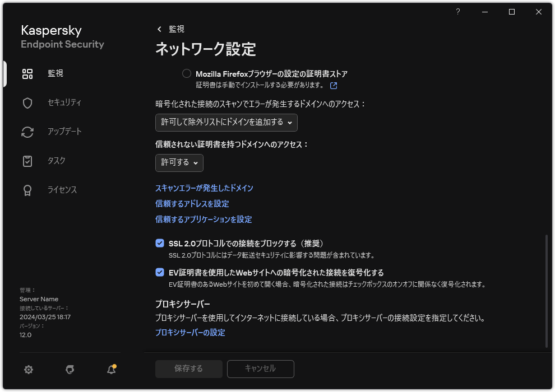Open the 監視 (Monitoring) grid icon in sidebar
The image size is (555, 392).
click(27, 73)
